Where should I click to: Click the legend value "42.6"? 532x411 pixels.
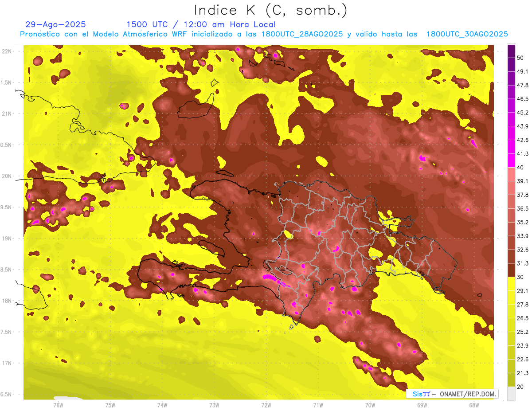[523, 140]
